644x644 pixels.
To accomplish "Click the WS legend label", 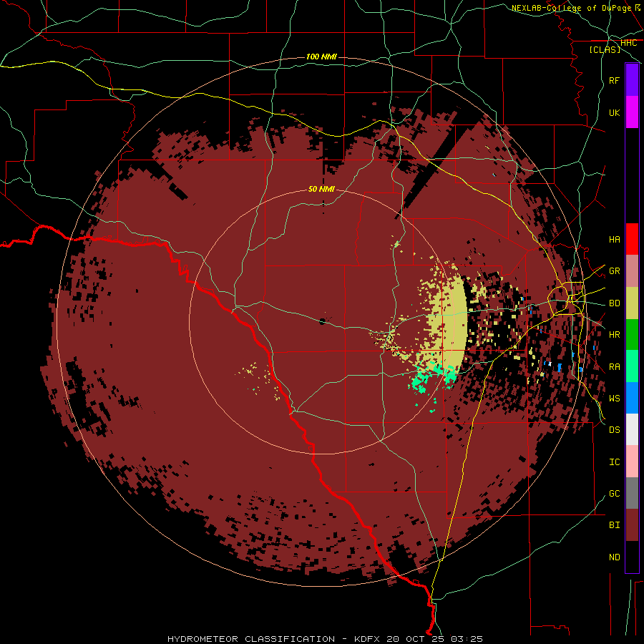I will 614,398.
